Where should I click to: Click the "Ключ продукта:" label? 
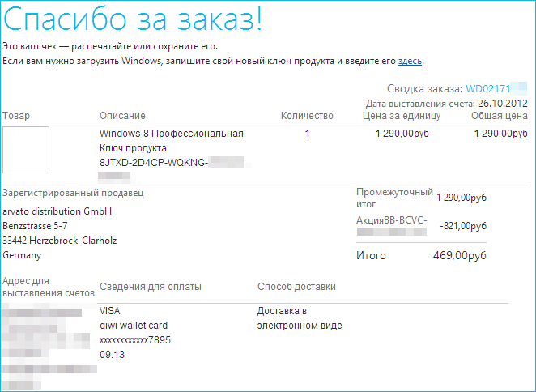(x=134, y=148)
